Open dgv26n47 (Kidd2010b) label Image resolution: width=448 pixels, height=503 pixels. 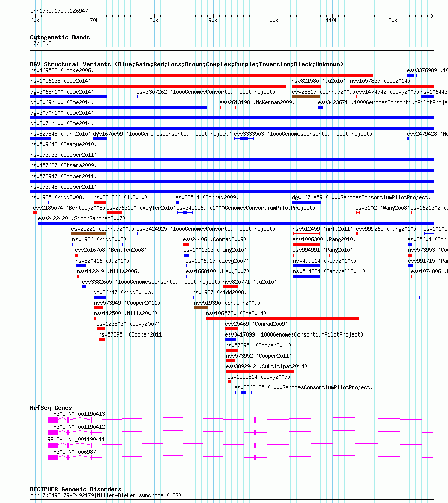(123, 293)
